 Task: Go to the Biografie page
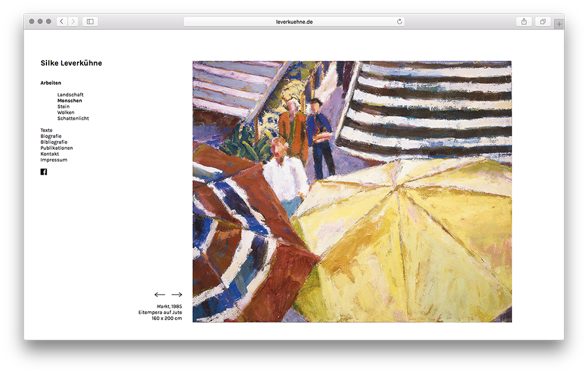pos(51,136)
